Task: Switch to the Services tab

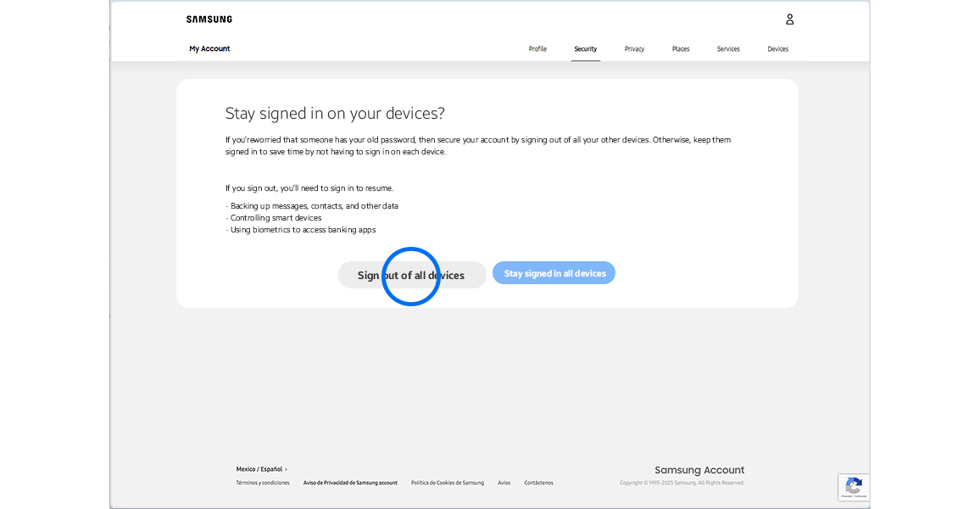Action: (728, 48)
